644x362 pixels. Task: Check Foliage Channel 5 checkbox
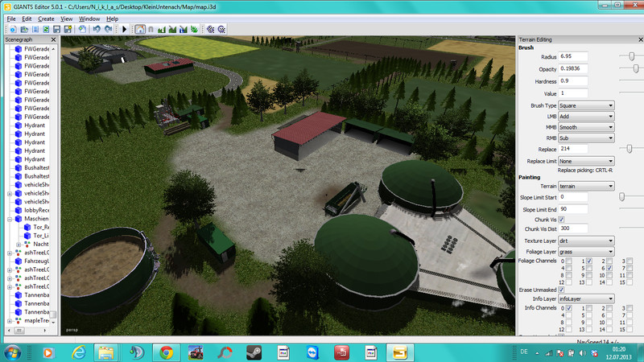click(x=589, y=268)
